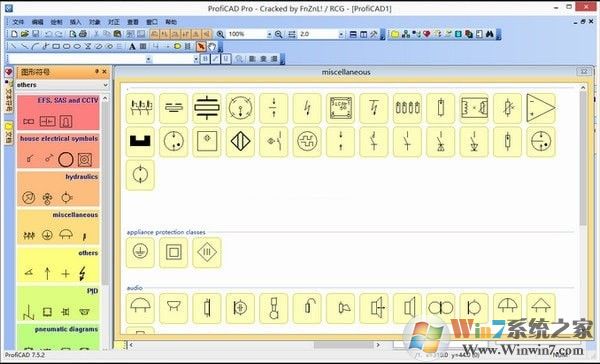The height and width of the screenshot is (364, 600).
Task: Open EFS, SAS and CCTV symbol category
Action: [x=58, y=113]
